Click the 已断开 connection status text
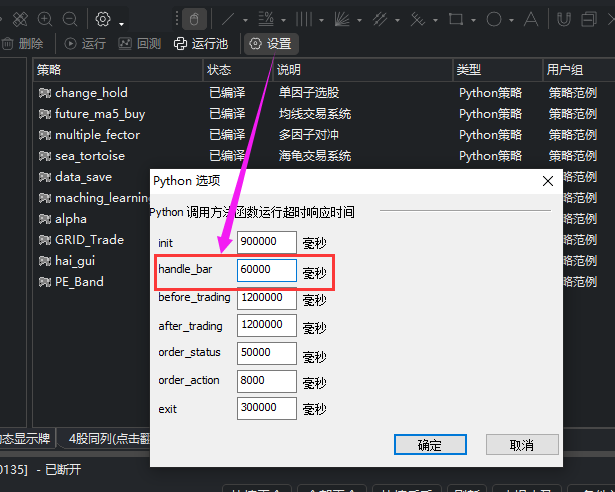 tap(63, 469)
